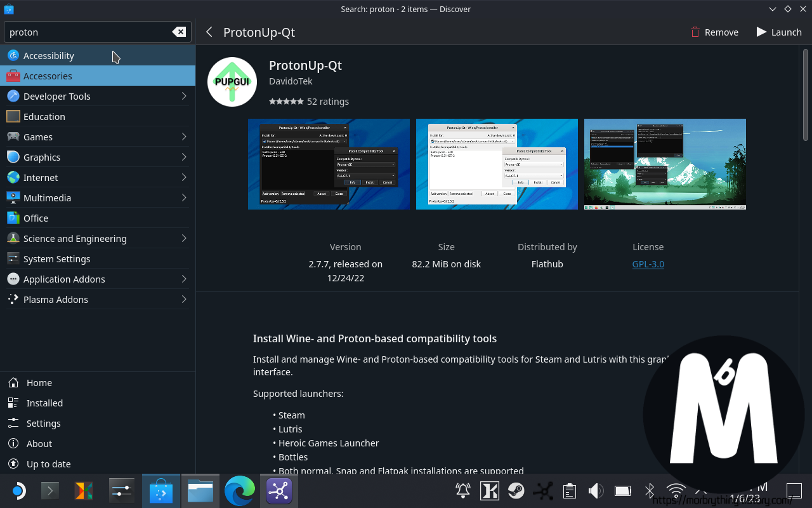Screen dimensions: 812x508
Task: Select the Accessories category
Action: point(98,76)
